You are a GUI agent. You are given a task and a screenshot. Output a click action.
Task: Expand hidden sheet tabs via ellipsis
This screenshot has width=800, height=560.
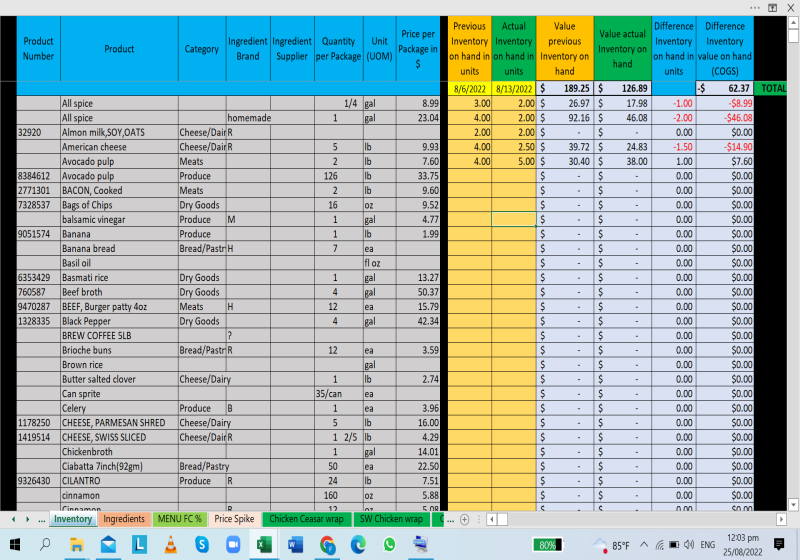pyautogui.click(x=41, y=519)
